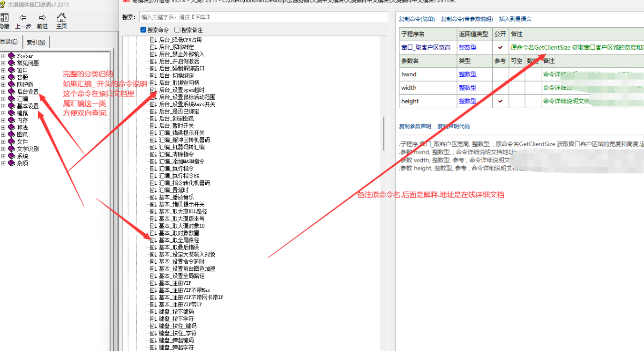Viewport: 644px width, 356px height.
Task: Switch to the 索引(N) tab
Action: coord(36,42)
